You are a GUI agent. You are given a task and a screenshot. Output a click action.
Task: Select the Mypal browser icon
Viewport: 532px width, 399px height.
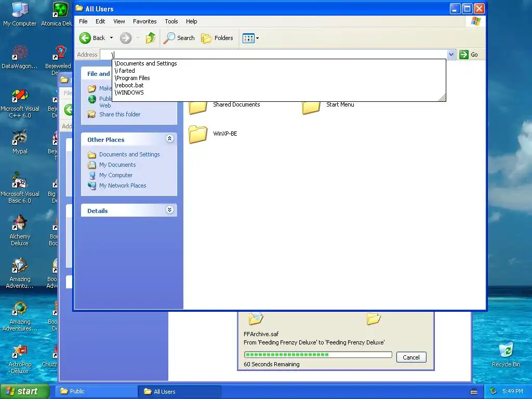20,142
